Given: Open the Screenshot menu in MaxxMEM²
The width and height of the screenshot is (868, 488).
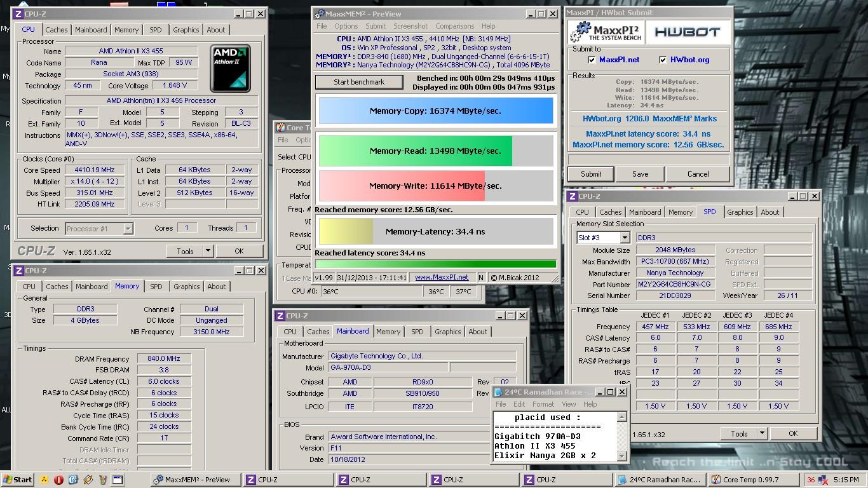Looking at the screenshot, I should (x=410, y=26).
